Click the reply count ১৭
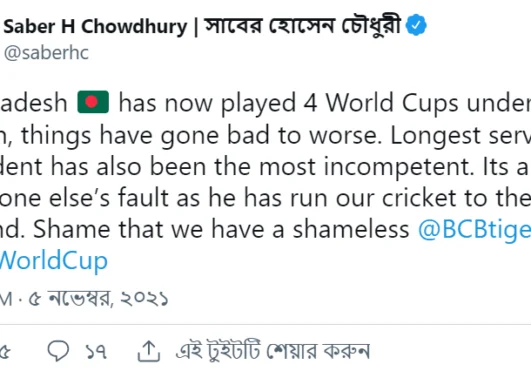Viewport: 531px width, 371px height. pyautogui.click(x=96, y=352)
